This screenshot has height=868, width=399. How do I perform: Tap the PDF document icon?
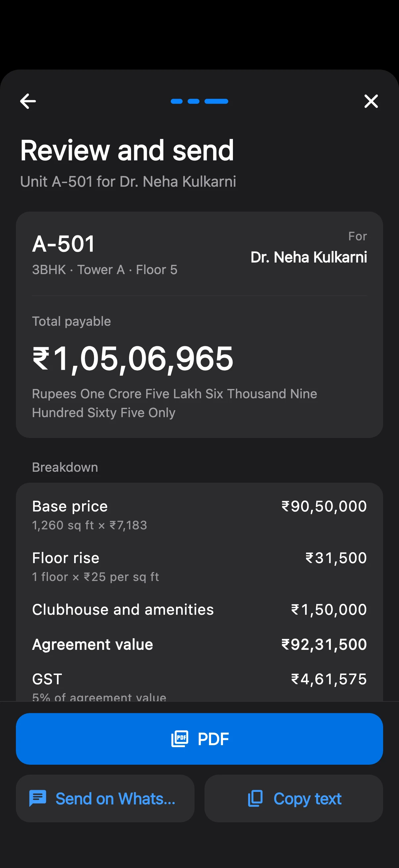[180, 739]
